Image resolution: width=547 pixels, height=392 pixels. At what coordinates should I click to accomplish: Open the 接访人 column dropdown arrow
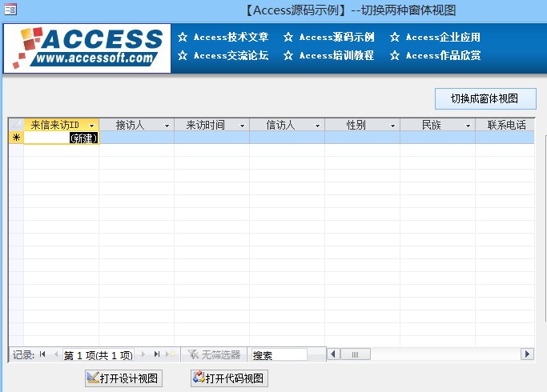coord(167,126)
